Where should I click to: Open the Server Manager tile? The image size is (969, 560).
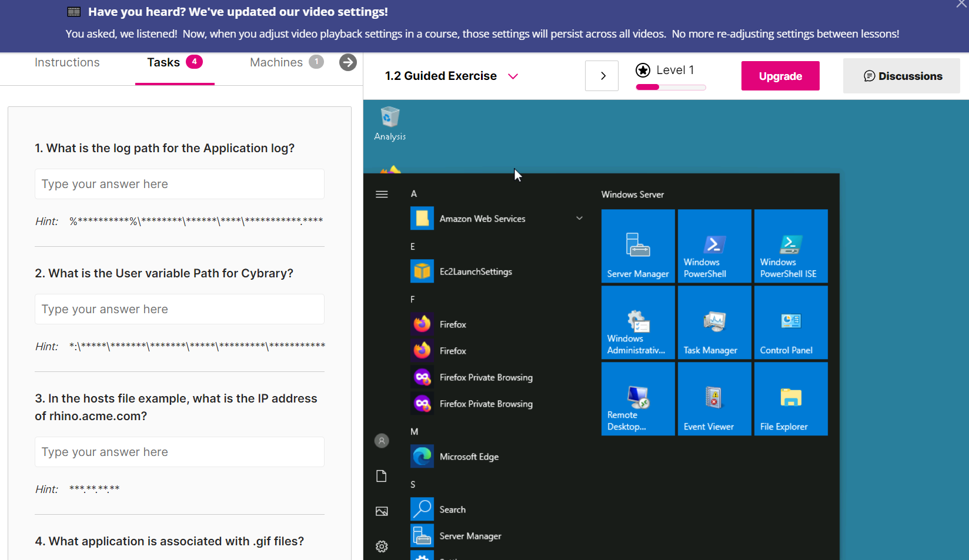point(638,246)
